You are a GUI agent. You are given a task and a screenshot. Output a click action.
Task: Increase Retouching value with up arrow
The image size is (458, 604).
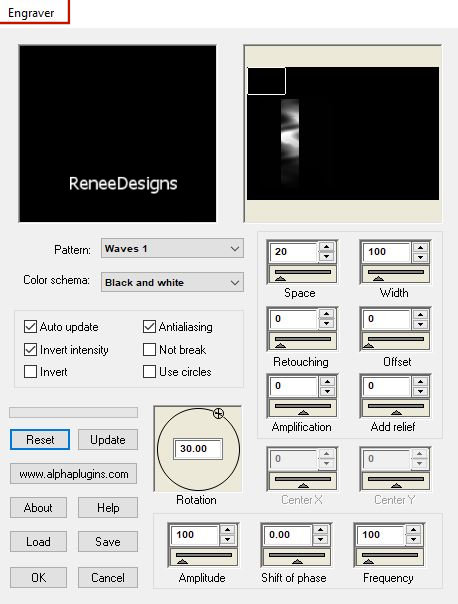[327, 314]
